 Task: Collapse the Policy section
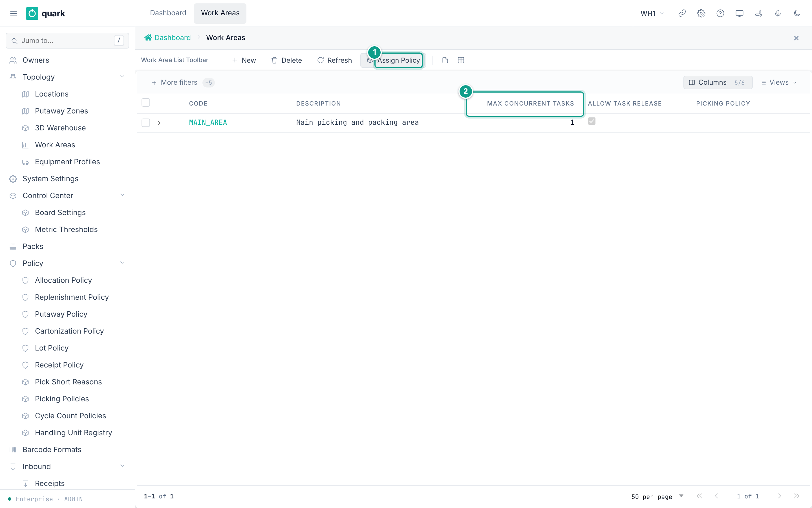pyautogui.click(x=122, y=263)
